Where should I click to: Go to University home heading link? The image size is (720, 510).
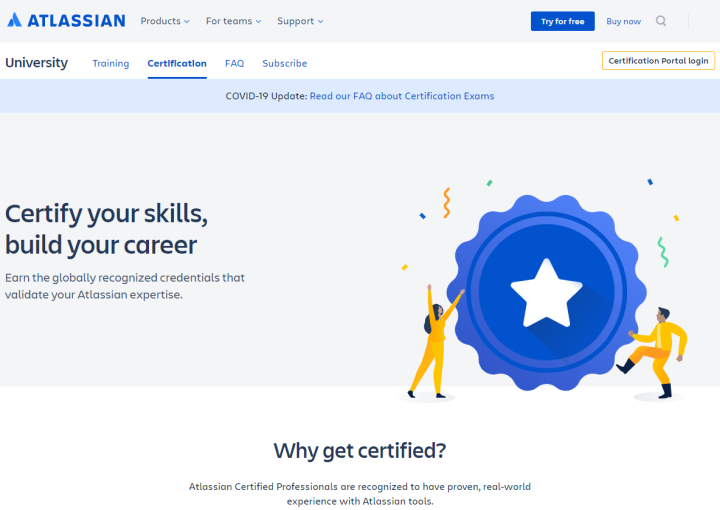[36, 62]
